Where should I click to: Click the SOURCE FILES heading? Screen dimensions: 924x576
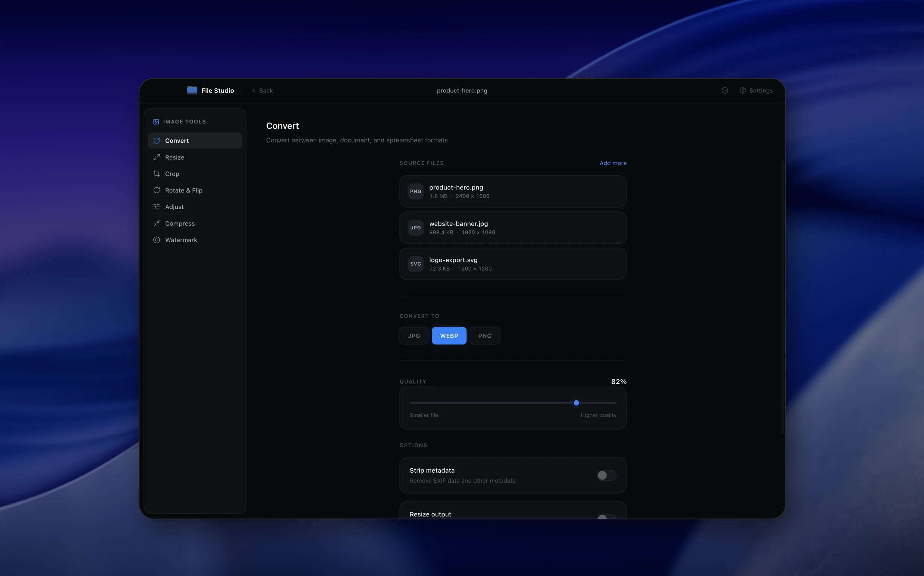[421, 163]
